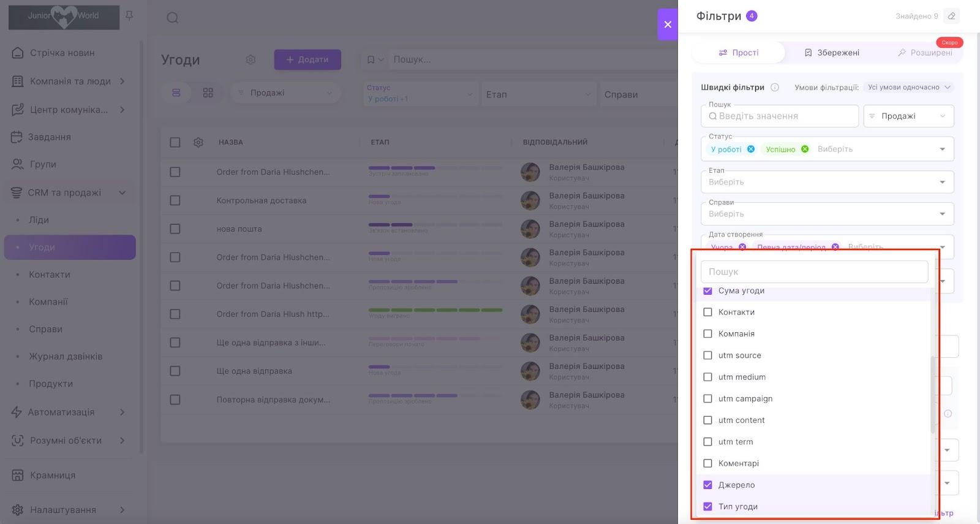Click the eraser clear-filters icon
This screenshot has width=980, height=524.
[951, 16]
